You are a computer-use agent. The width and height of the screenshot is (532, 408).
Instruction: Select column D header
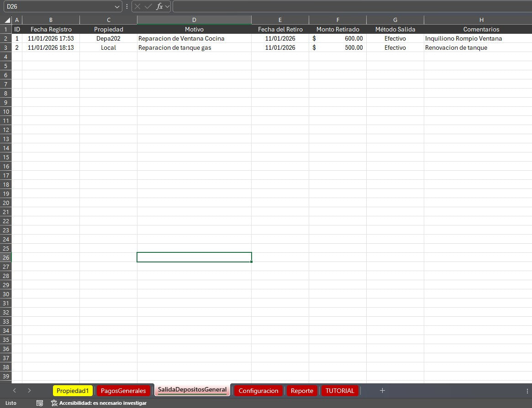pos(194,20)
